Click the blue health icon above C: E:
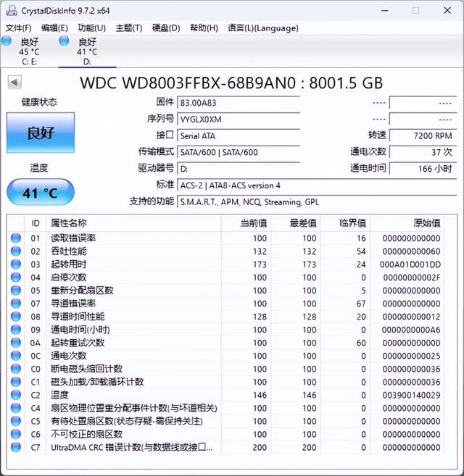The height and width of the screenshot is (476, 464). tap(6, 41)
